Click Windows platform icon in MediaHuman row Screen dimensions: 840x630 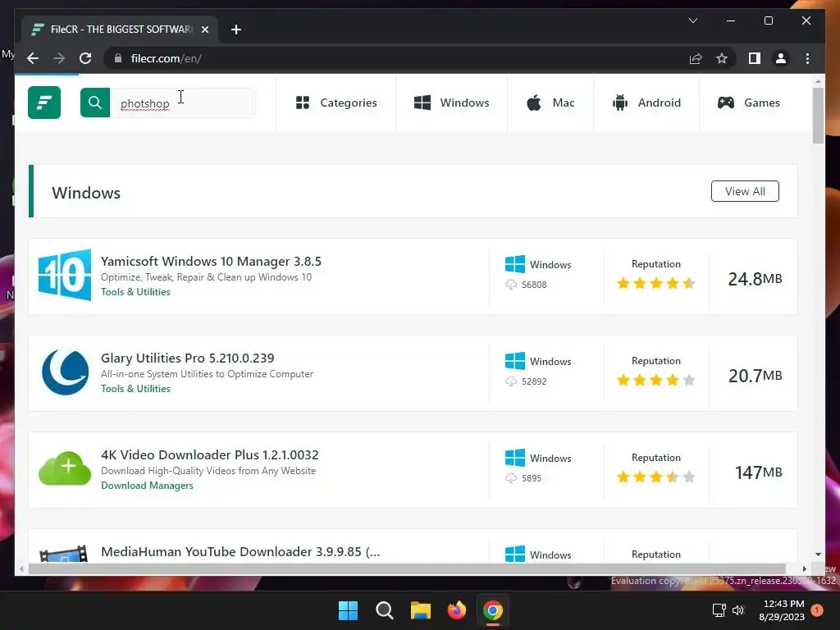pyautogui.click(x=515, y=554)
